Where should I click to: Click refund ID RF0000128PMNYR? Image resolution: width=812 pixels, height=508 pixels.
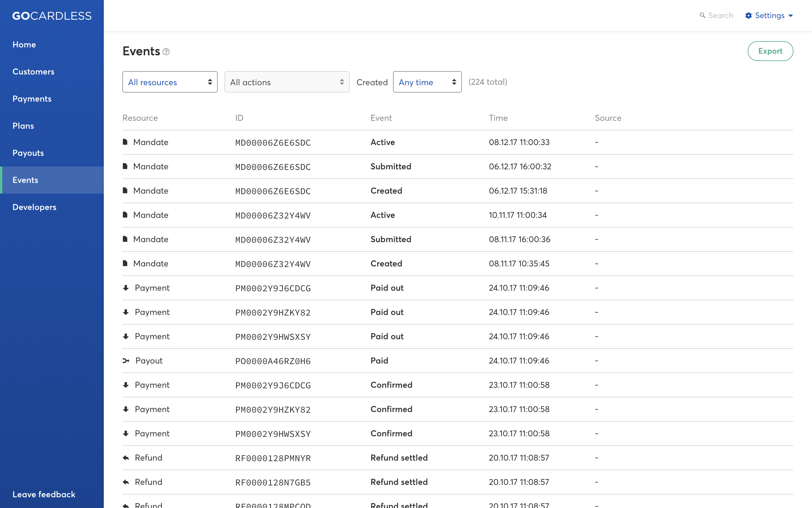click(x=273, y=458)
